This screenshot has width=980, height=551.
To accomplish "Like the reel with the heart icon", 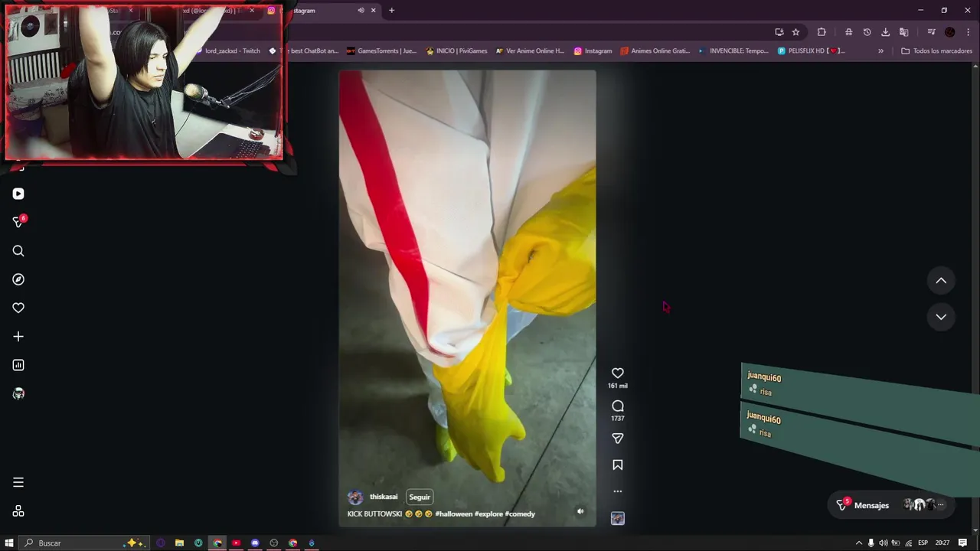I will [618, 373].
